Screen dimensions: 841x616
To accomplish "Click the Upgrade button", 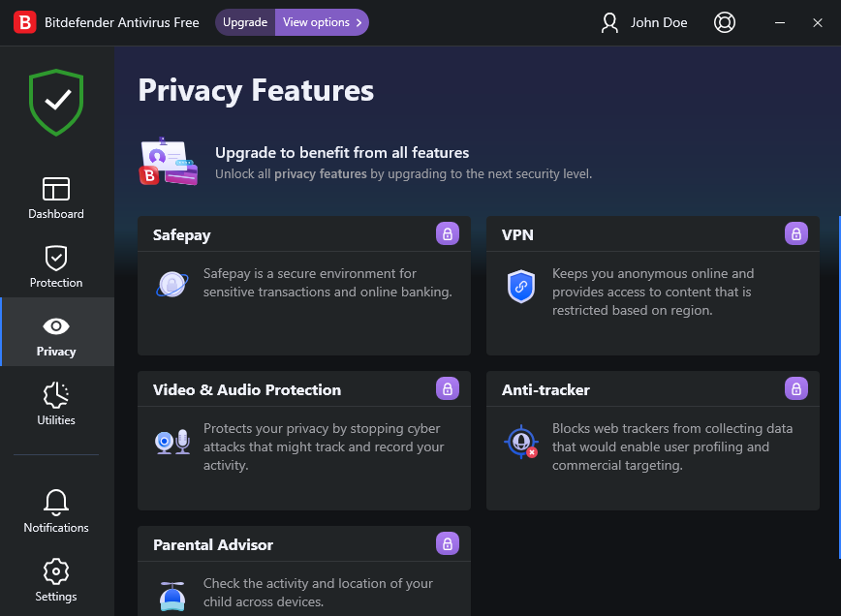I will point(245,22).
